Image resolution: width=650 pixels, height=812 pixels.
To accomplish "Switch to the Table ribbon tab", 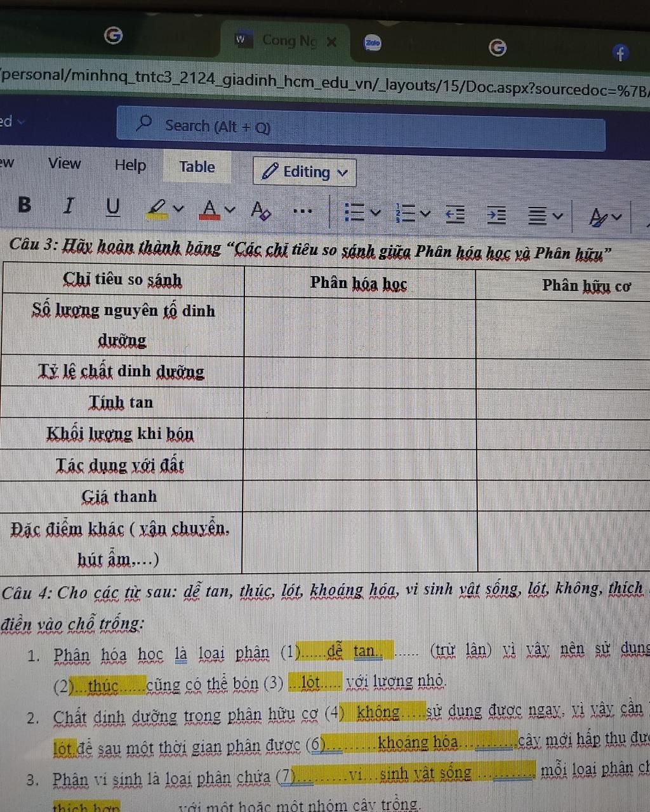I will [x=197, y=167].
